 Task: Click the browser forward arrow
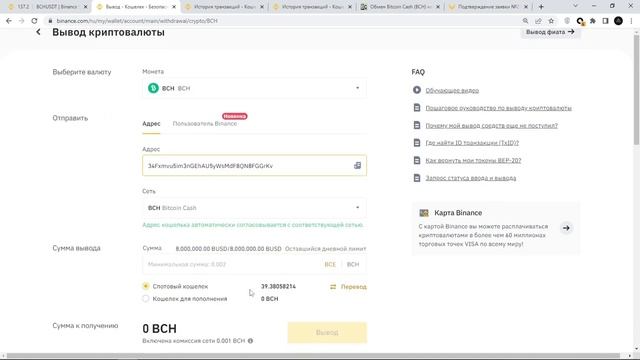click(x=22, y=21)
